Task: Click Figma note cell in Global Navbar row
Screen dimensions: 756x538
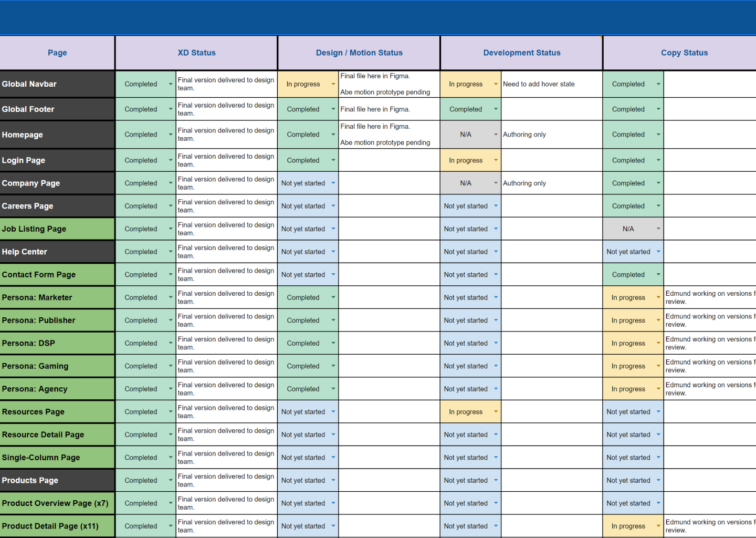Action: [389, 84]
